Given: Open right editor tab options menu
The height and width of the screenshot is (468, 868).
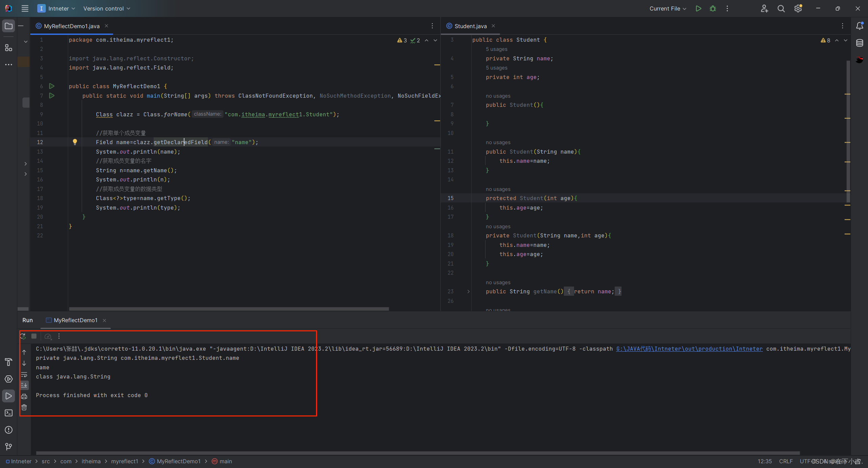Looking at the screenshot, I should tap(843, 26).
